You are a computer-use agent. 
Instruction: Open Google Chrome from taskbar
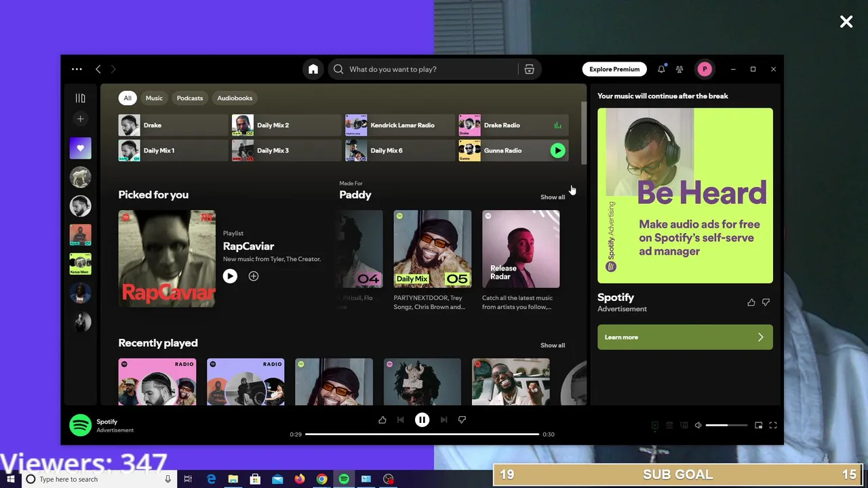(321, 479)
